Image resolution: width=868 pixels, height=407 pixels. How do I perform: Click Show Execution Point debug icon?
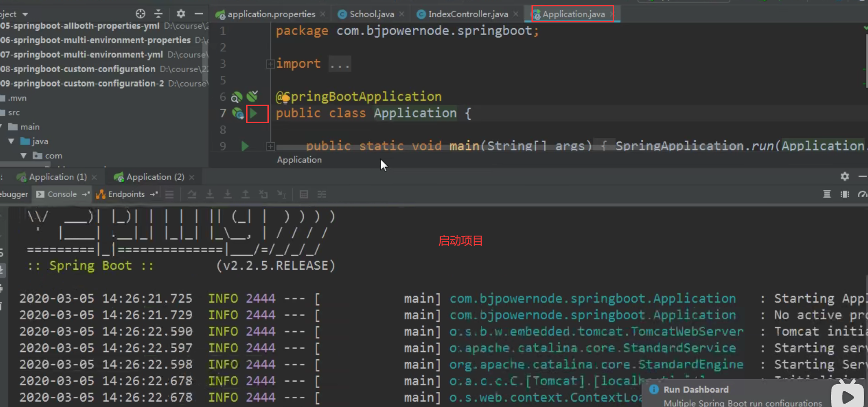tap(169, 194)
